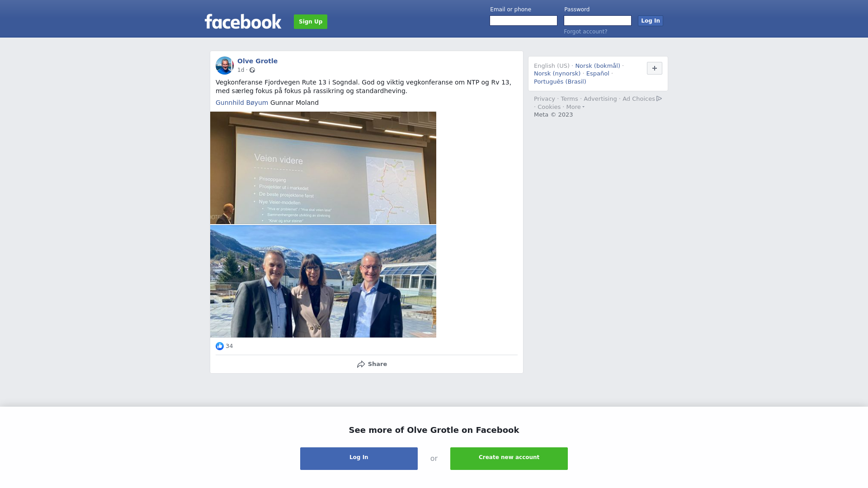Open more languages with the plus button
Screen dimensions: 868x488
pos(655,68)
